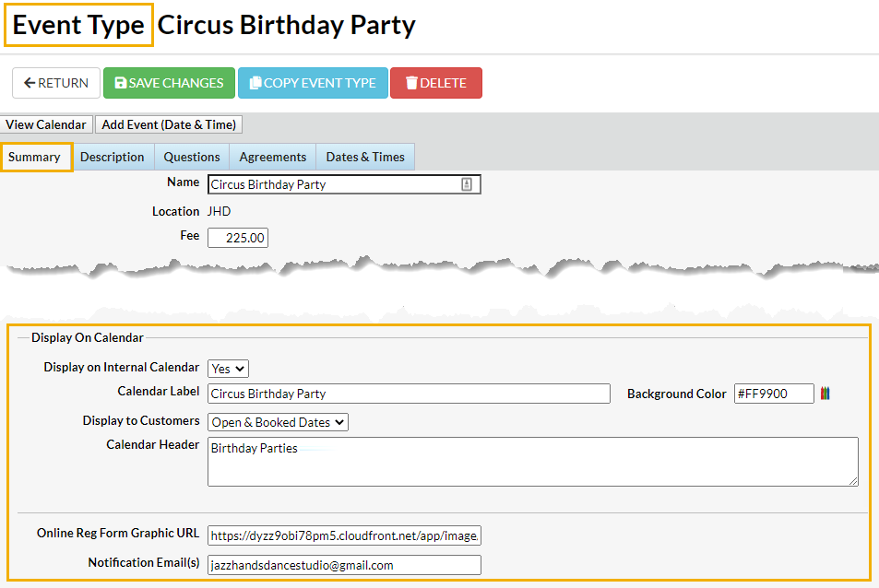879x588 pixels.
Task: Select the Dates & Times tab
Action: pyautogui.click(x=365, y=157)
